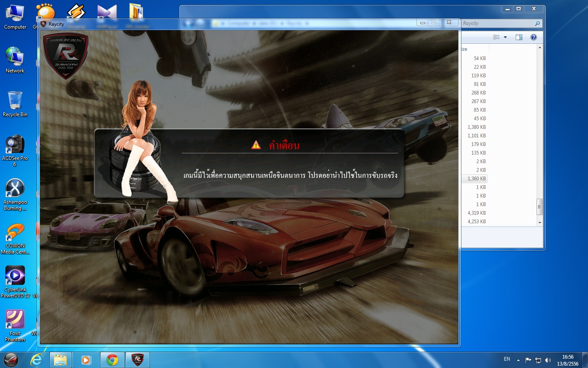Select the Ashampoo Burning shortcut

pyautogui.click(x=15, y=195)
